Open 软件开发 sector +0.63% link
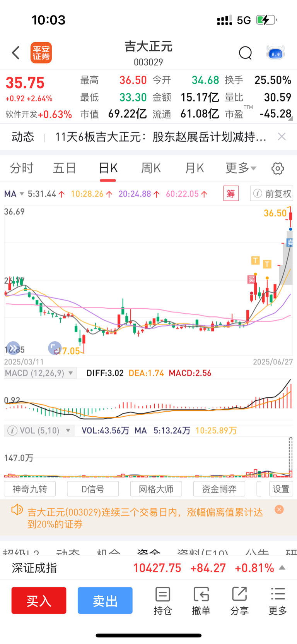 pyautogui.click(x=39, y=114)
